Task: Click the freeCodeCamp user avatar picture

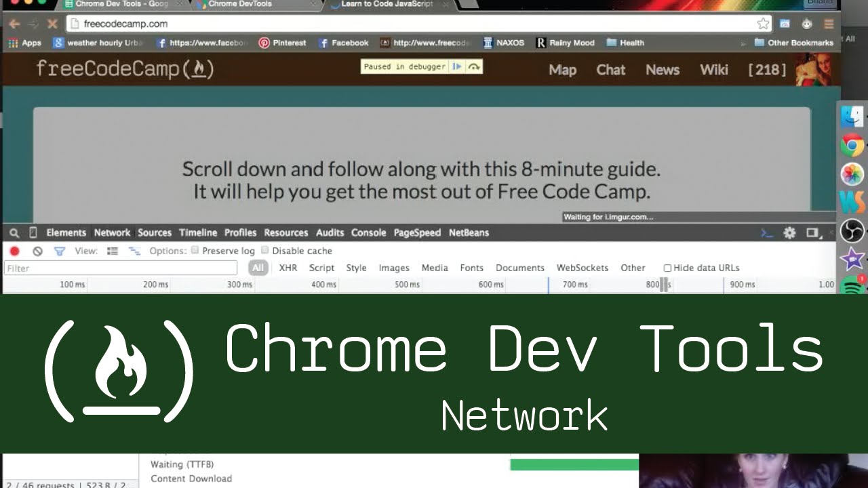Action: [813, 69]
